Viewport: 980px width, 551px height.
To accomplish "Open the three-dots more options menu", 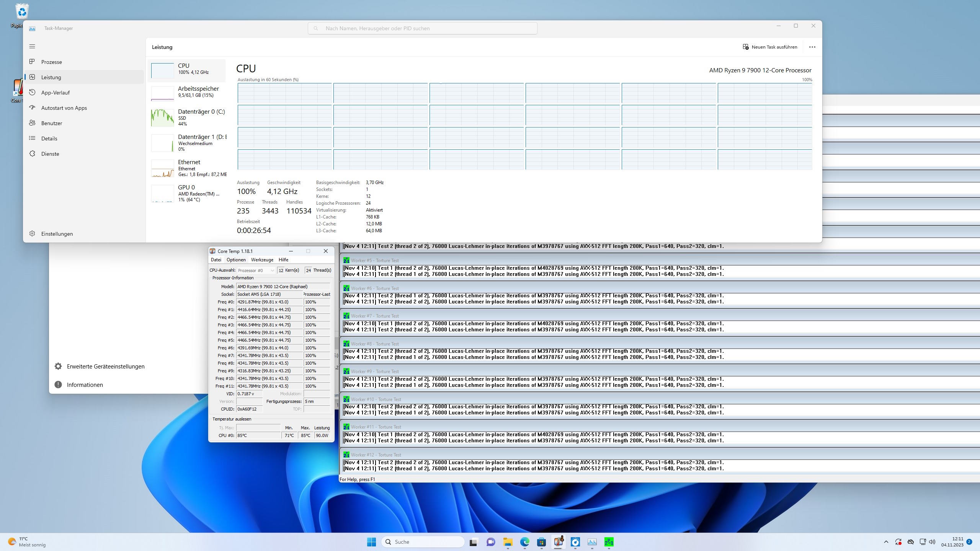I will pos(812,47).
